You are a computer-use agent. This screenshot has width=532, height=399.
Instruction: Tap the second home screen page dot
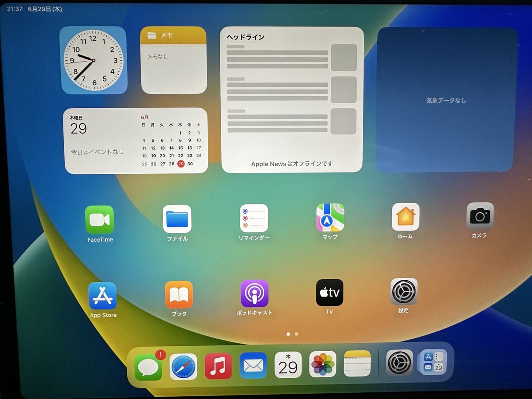tap(296, 334)
